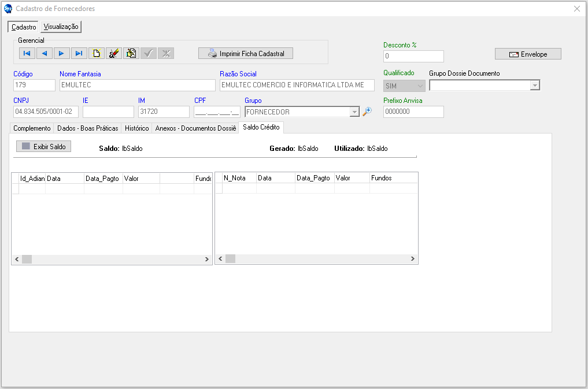588x389 pixels.
Task: Expand the Grupo dropdown
Action: 355,112
